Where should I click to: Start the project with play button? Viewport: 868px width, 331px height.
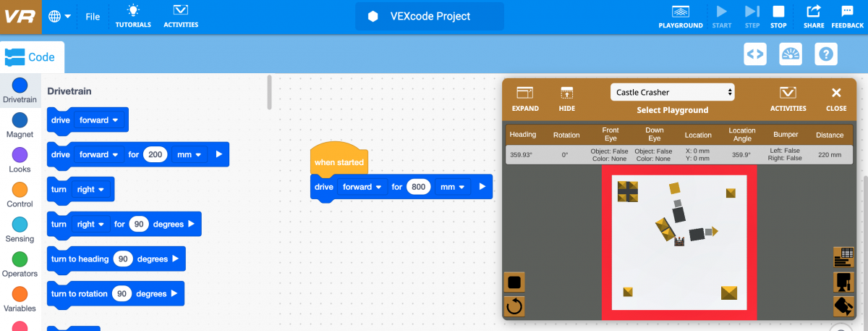pos(721,16)
